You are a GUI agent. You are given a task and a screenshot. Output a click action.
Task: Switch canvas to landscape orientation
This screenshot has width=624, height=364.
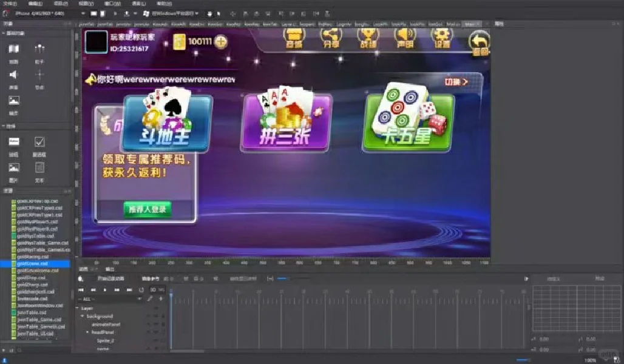pos(93,13)
